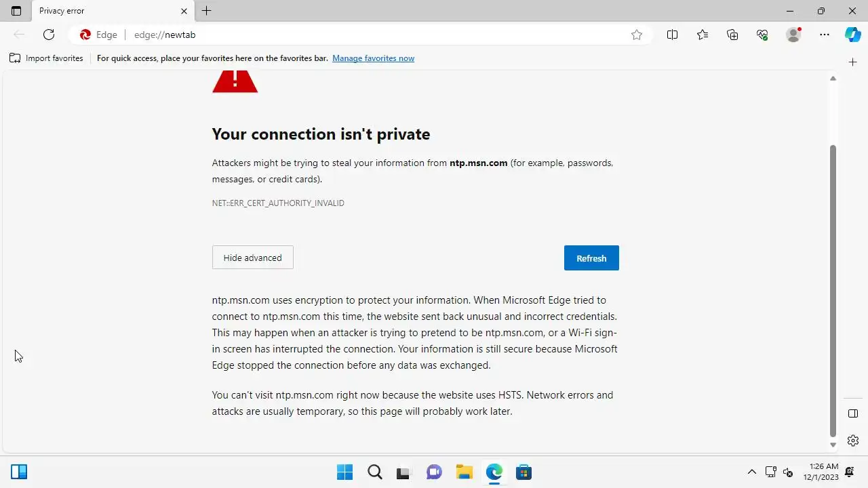
Task: Click Import favorites in favorites bar
Action: pyautogui.click(x=46, y=58)
